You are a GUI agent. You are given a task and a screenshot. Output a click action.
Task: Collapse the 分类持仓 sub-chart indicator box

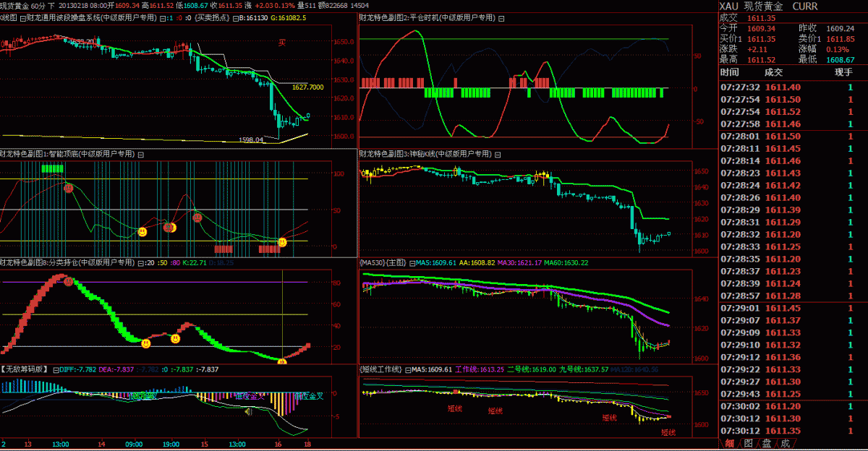[140, 262]
